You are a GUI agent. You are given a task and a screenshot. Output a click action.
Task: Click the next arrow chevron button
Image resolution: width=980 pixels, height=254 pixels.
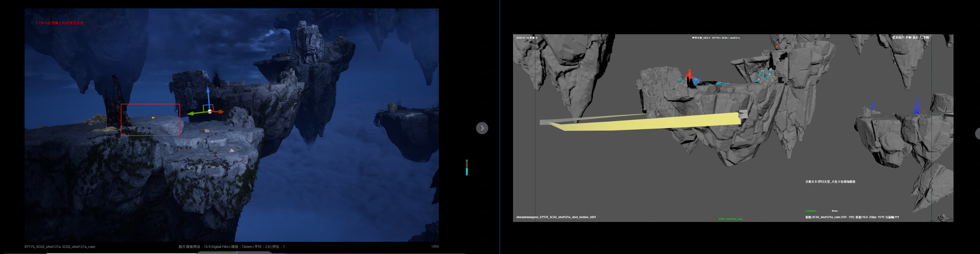click(482, 128)
